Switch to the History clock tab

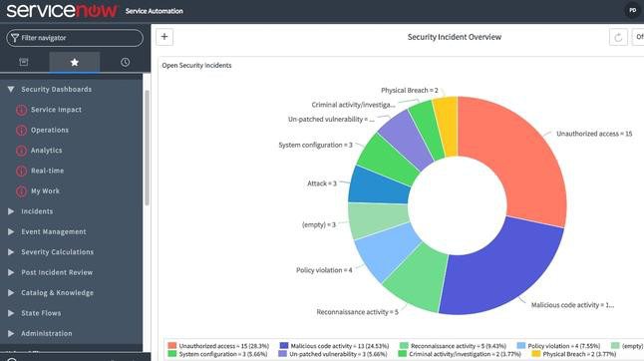pyautogui.click(x=125, y=62)
